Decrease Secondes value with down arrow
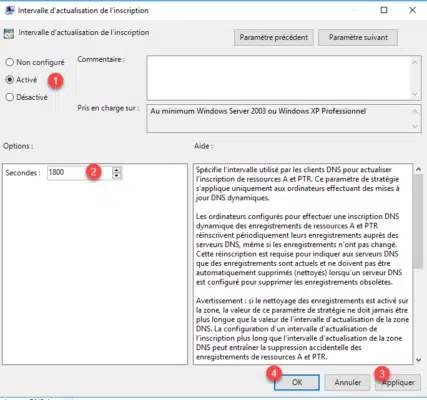This screenshot has width=427, height=400. (116, 176)
